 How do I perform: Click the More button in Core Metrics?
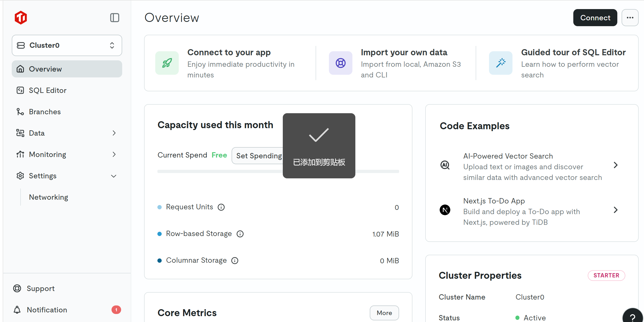tap(384, 313)
